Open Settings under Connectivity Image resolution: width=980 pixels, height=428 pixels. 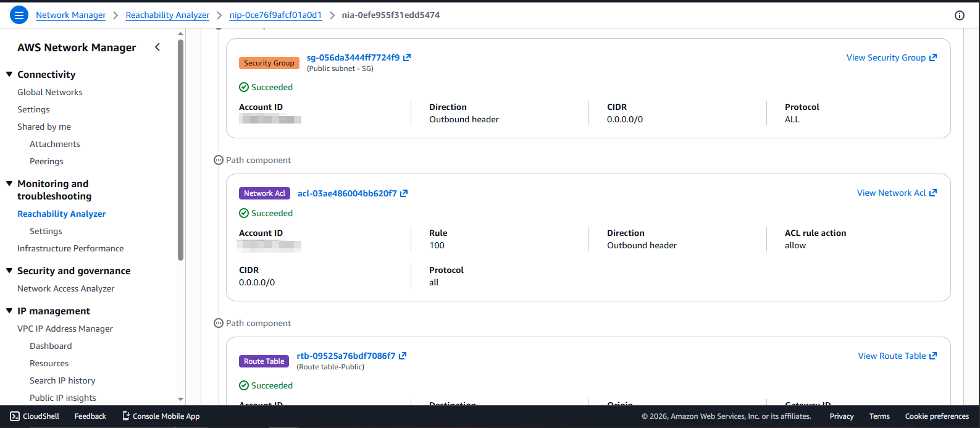coord(33,109)
